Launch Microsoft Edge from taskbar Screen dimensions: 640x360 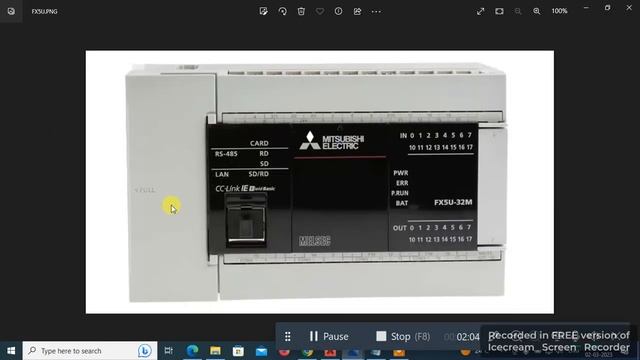tap(192, 351)
